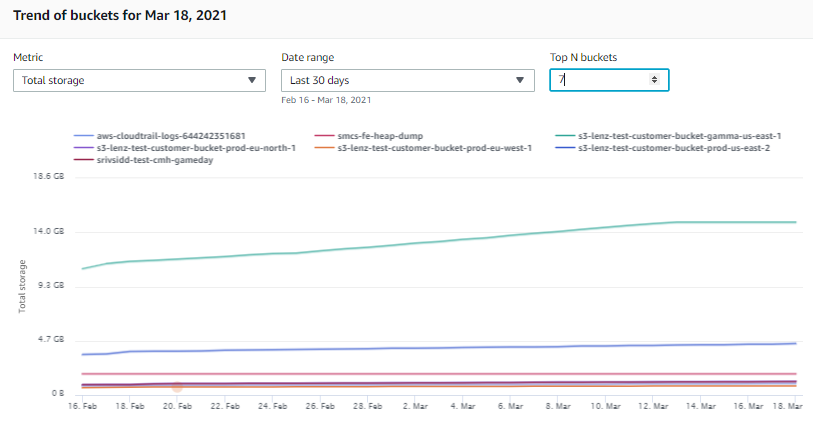The image size is (813, 429).
Task: Click the Feb 16 - Mar 18, 2021 range text
Action: 326,100
